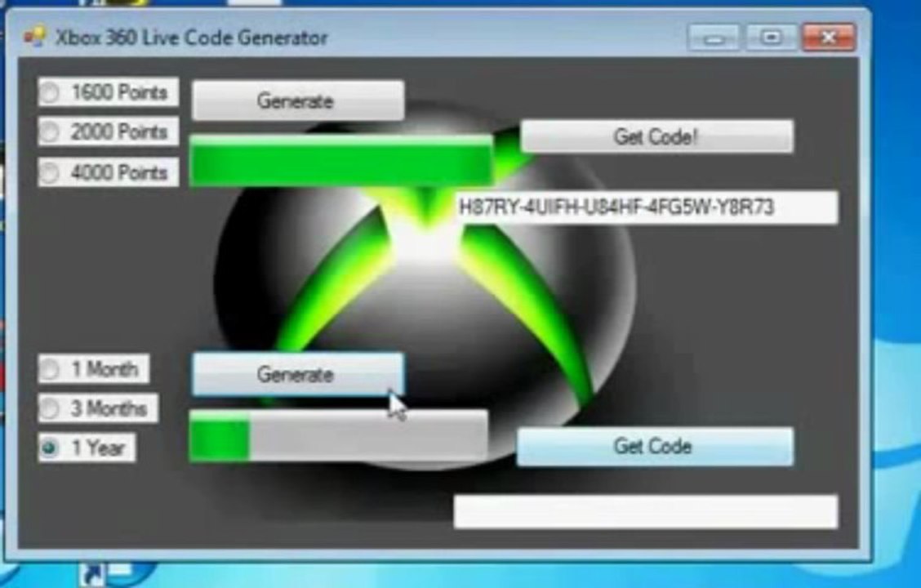Click the empty subscription code text field
Viewport: 921px width, 588px height.
coord(646,511)
